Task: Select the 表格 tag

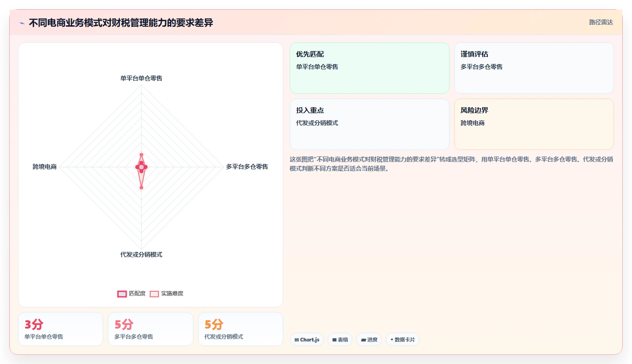Action: pyautogui.click(x=340, y=340)
